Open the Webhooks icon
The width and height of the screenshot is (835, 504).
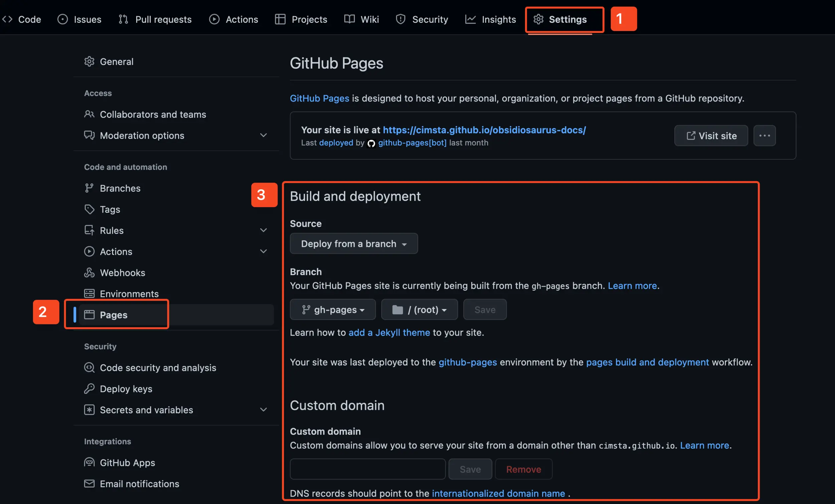[90, 273]
